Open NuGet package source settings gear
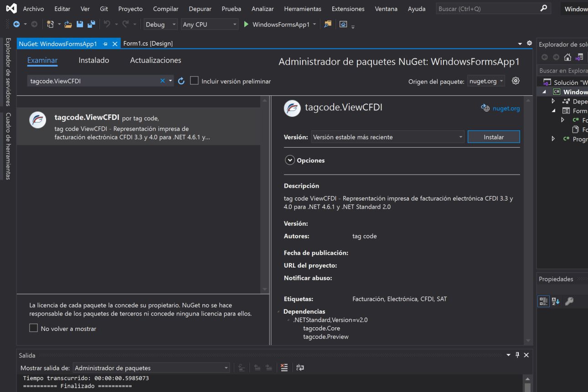This screenshot has height=392, width=588. 516,81
